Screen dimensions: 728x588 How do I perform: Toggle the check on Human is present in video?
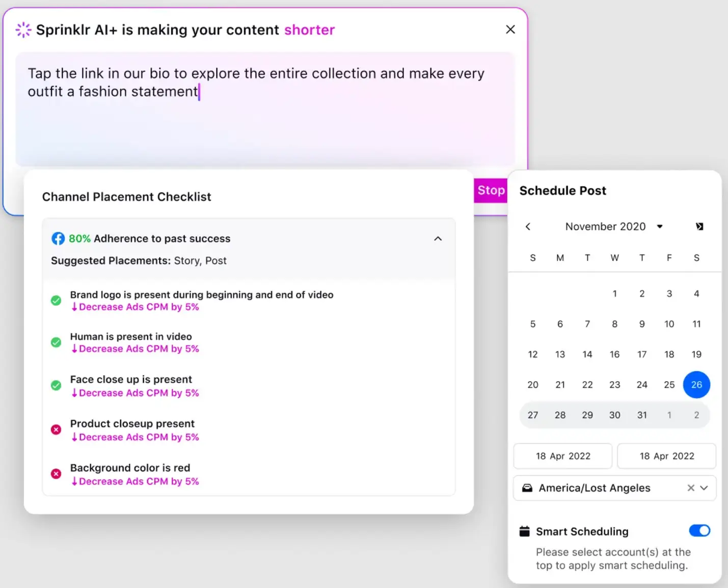point(56,342)
